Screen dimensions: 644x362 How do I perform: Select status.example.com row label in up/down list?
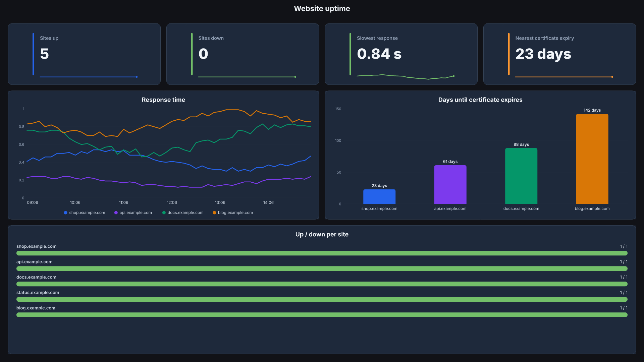click(x=38, y=293)
